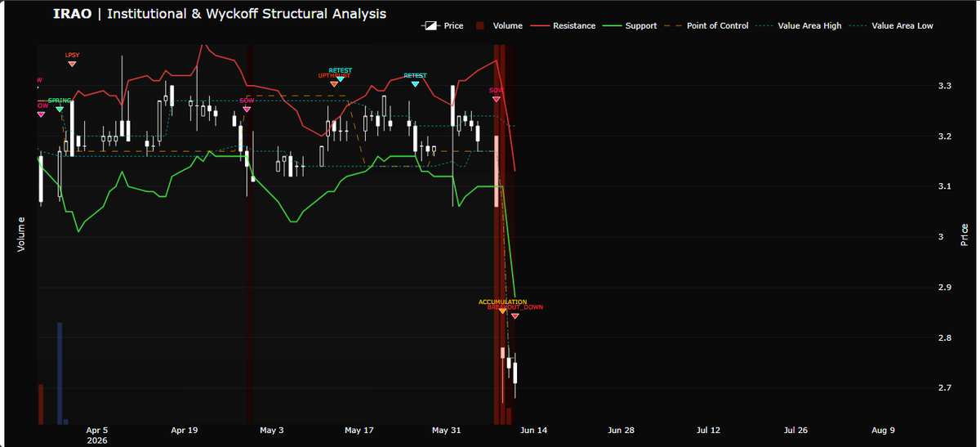
Task: Click the May 17 date label
Action: point(359,430)
